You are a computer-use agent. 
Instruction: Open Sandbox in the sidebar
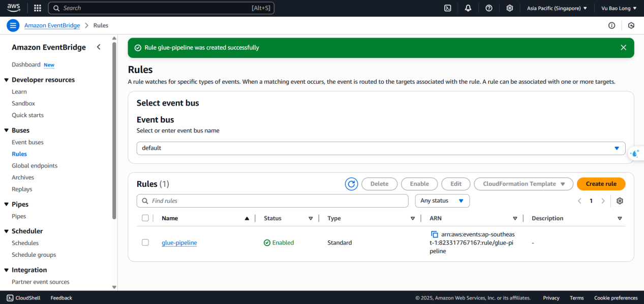[23, 104]
